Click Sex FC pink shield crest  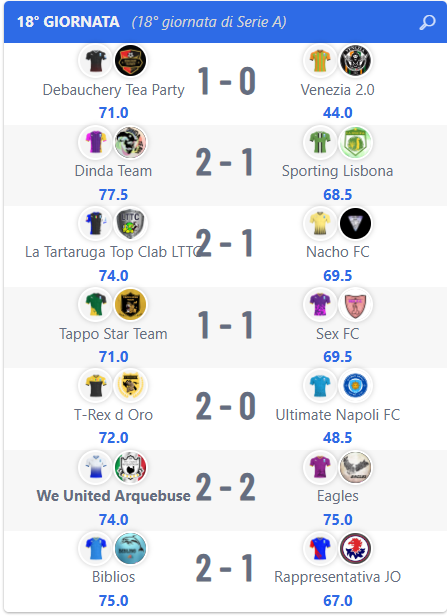355,304
